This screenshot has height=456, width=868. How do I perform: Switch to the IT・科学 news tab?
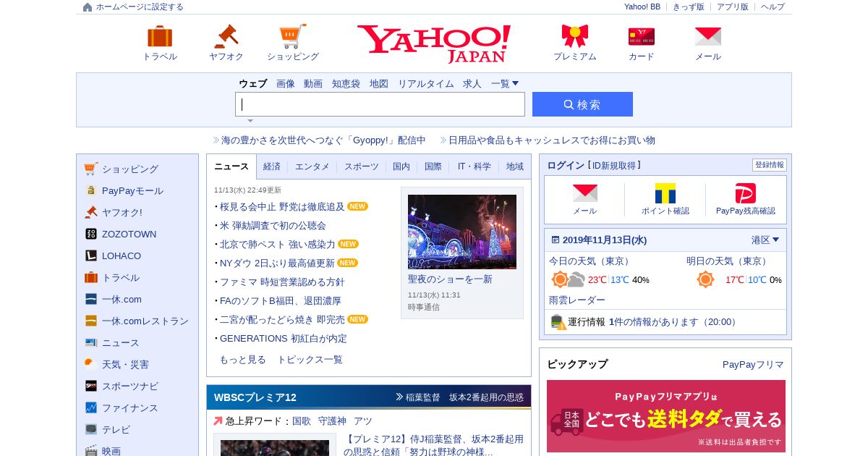[x=475, y=166]
